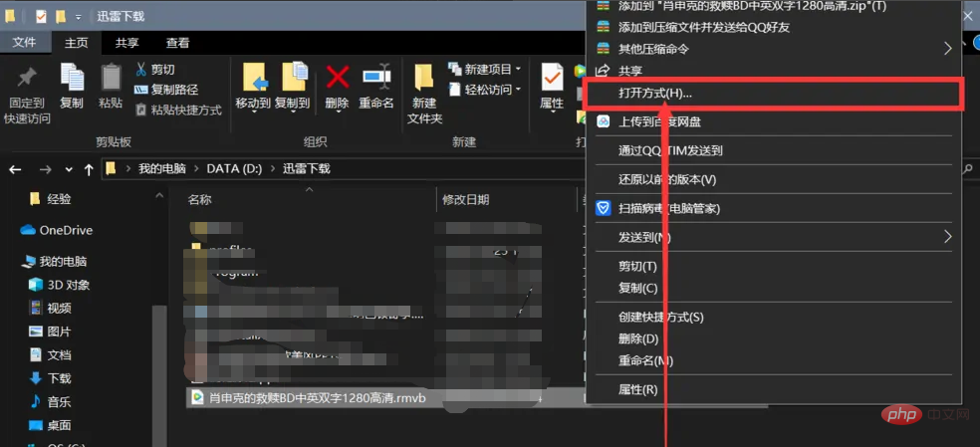Open 音乐 (Music) in navigation pane

(51, 402)
